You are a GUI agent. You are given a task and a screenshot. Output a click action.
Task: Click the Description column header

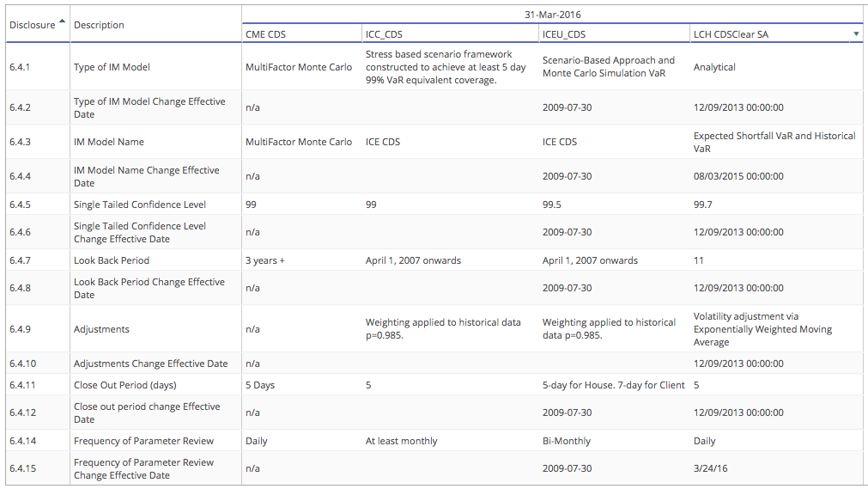(99, 25)
